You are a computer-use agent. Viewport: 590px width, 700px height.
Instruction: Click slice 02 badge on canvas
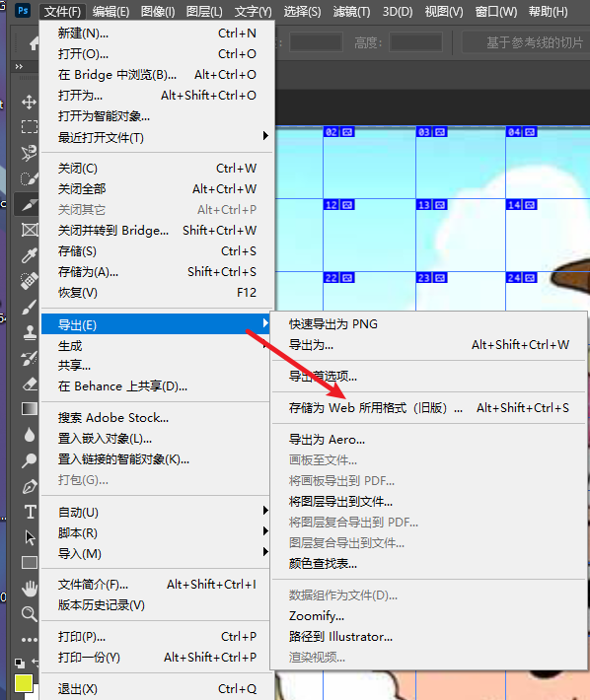pyautogui.click(x=338, y=132)
